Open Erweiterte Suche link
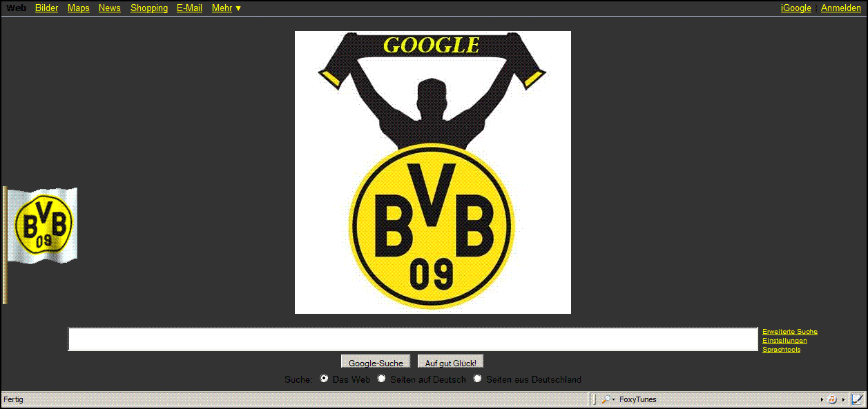 [790, 332]
